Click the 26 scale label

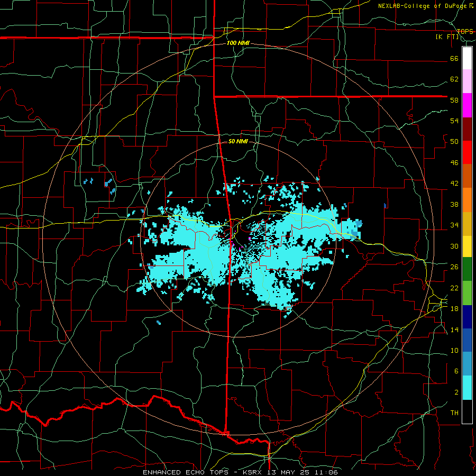click(454, 267)
